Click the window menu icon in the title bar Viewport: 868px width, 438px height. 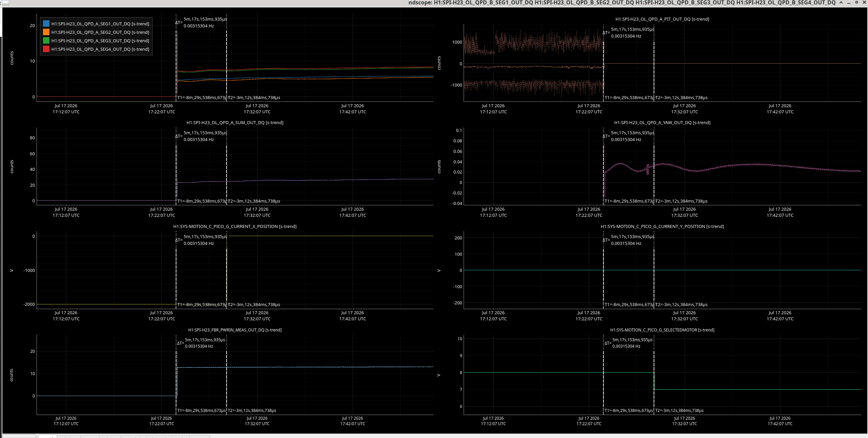click(x=4, y=3)
